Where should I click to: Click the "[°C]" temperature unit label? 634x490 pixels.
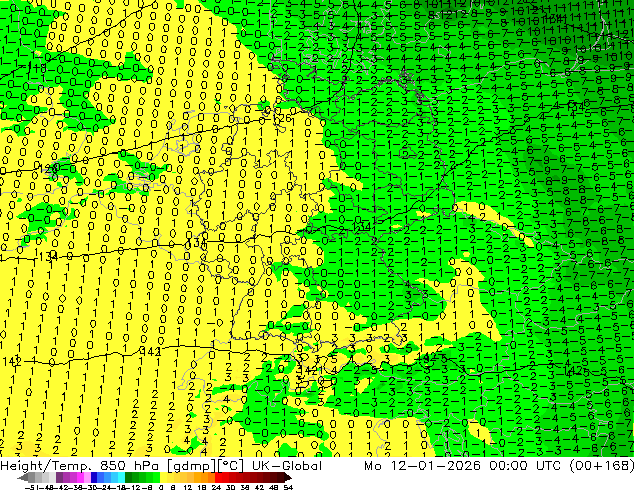pos(231,466)
